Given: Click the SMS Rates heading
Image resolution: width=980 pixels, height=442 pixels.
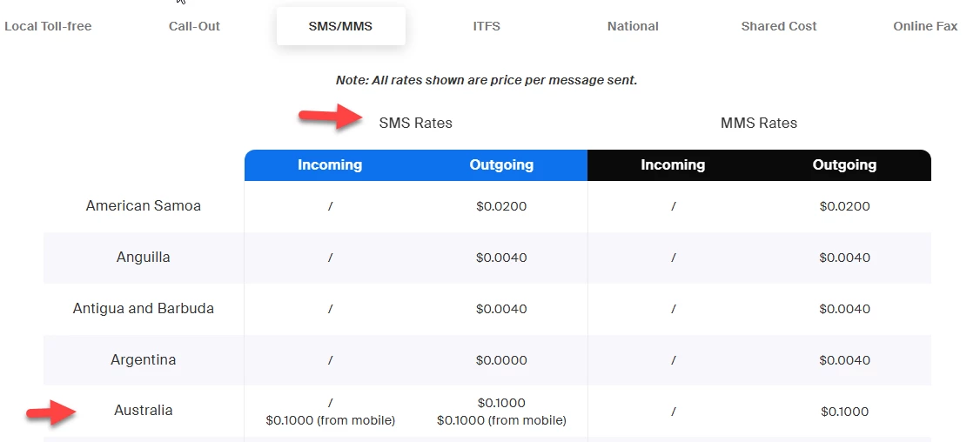Looking at the screenshot, I should [x=415, y=123].
